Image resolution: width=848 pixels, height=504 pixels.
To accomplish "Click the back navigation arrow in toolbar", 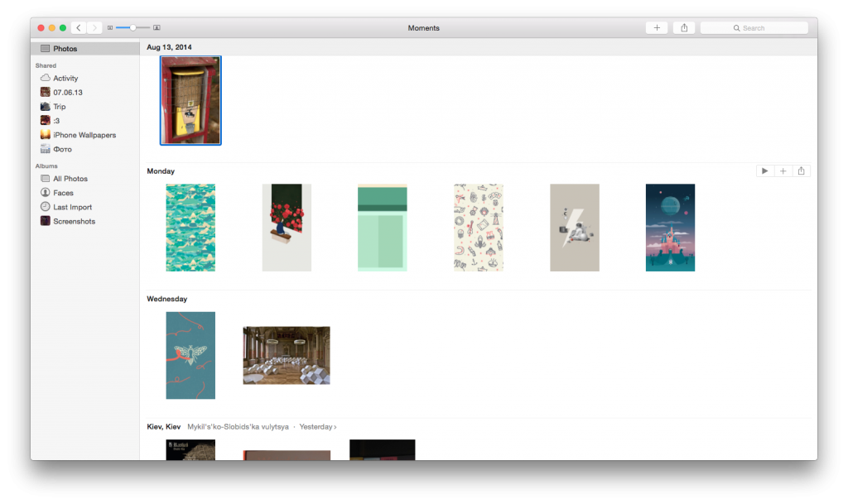I will (79, 28).
